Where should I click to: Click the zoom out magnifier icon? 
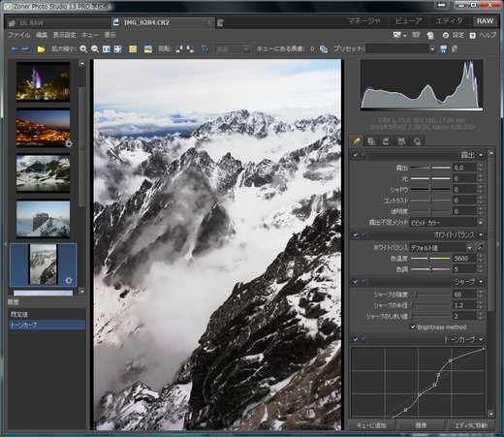point(95,49)
